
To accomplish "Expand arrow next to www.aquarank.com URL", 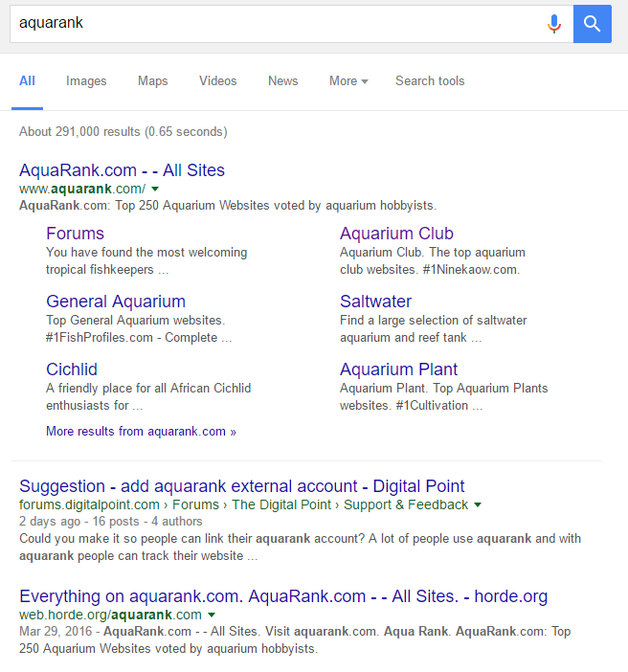I will 155,190.
